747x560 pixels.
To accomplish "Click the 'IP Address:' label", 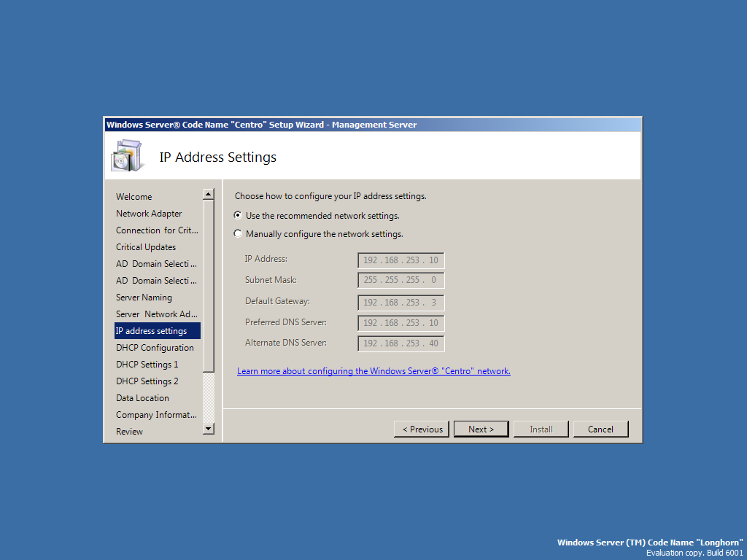I will (266, 259).
